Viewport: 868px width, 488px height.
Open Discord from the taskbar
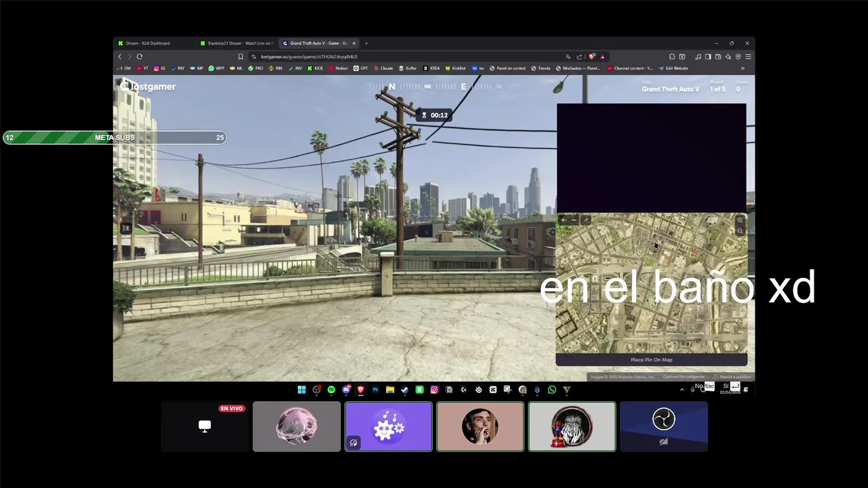click(x=346, y=390)
